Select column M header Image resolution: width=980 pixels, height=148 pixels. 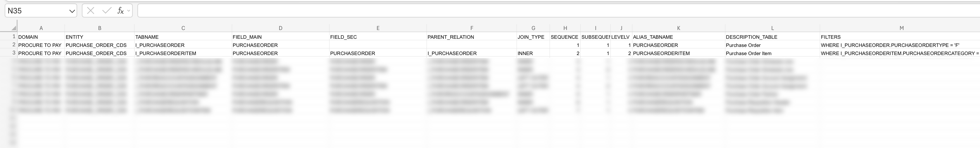[x=901, y=28]
